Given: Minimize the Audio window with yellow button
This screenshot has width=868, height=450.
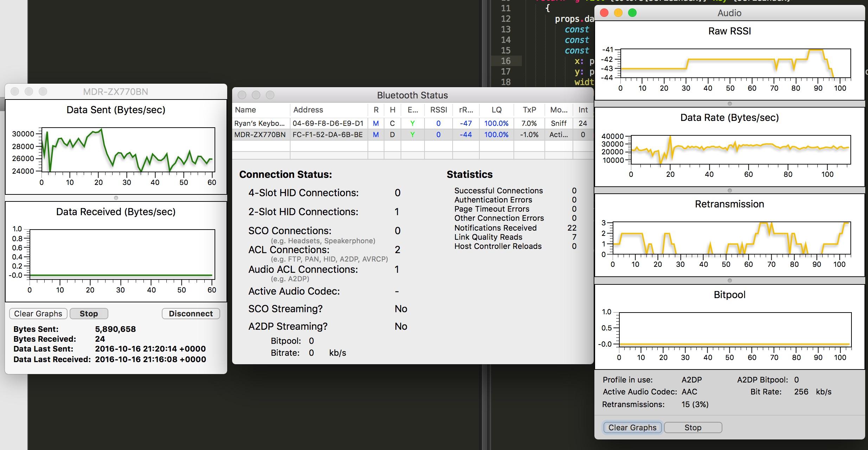Looking at the screenshot, I should tap(618, 13).
